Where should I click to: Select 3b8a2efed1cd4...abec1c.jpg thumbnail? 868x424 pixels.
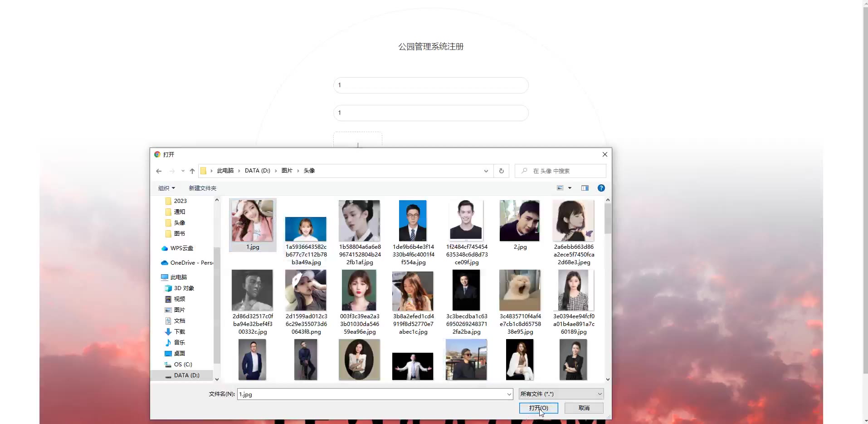click(x=413, y=291)
